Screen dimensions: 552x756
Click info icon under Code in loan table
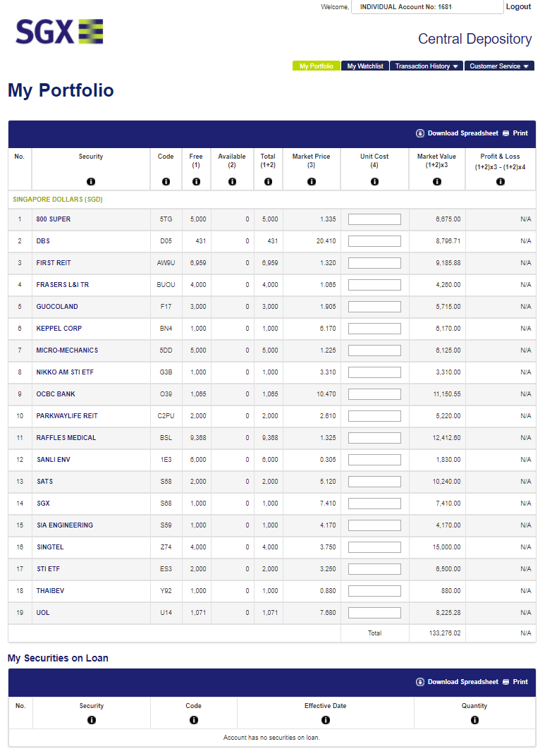point(194,720)
